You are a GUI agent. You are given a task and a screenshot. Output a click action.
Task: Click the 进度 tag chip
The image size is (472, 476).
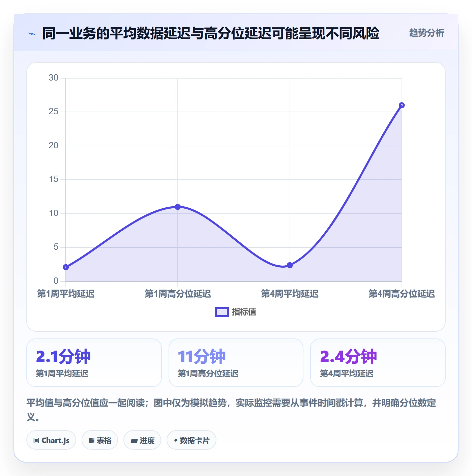tap(142, 440)
